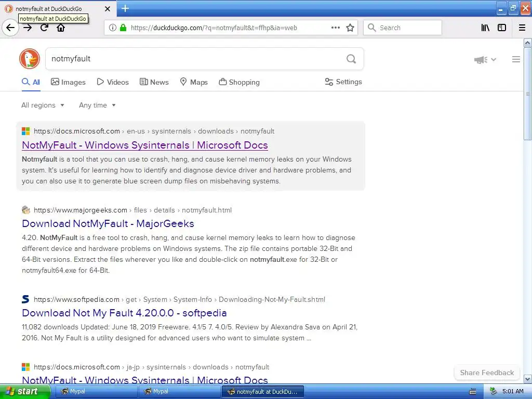The width and height of the screenshot is (532, 399).
Task: Toggle the sidebar view icon
Action: (502, 28)
